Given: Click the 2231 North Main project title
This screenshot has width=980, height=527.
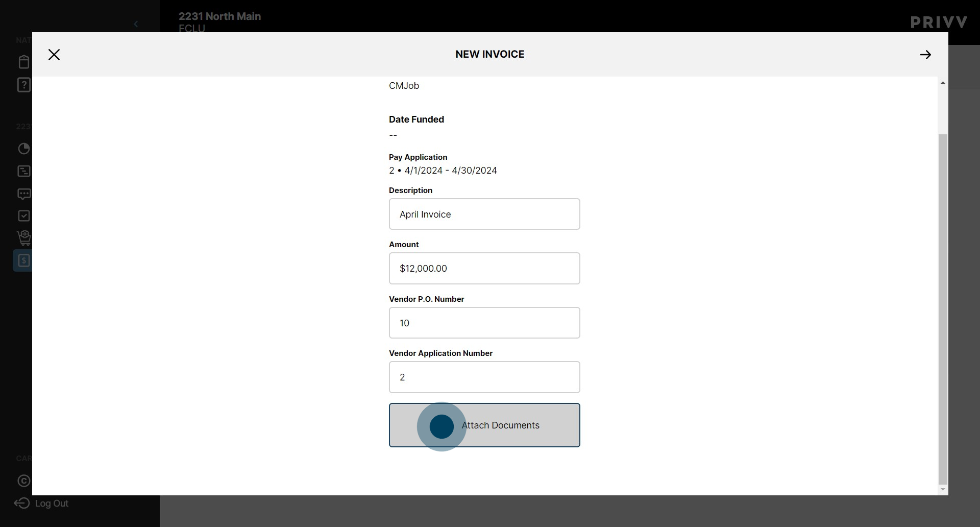Looking at the screenshot, I should point(220,16).
